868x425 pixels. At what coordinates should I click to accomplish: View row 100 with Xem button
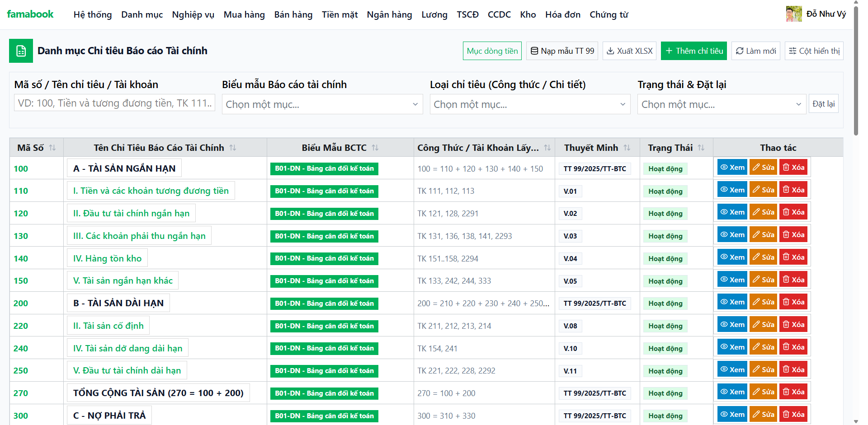point(732,168)
